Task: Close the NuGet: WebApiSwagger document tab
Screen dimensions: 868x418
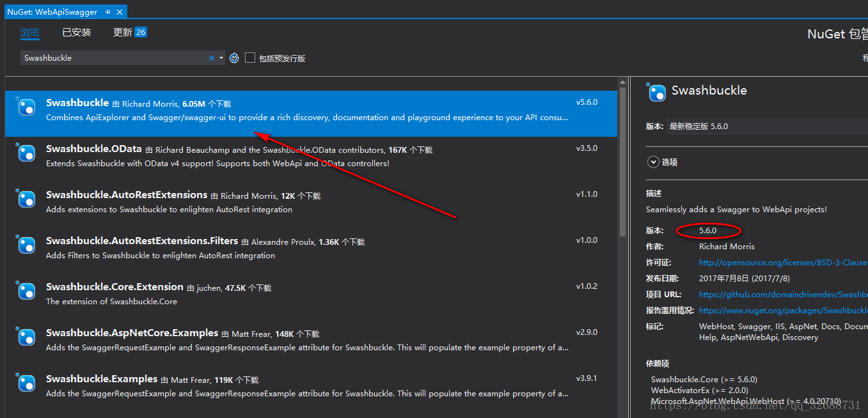Action: (119, 12)
